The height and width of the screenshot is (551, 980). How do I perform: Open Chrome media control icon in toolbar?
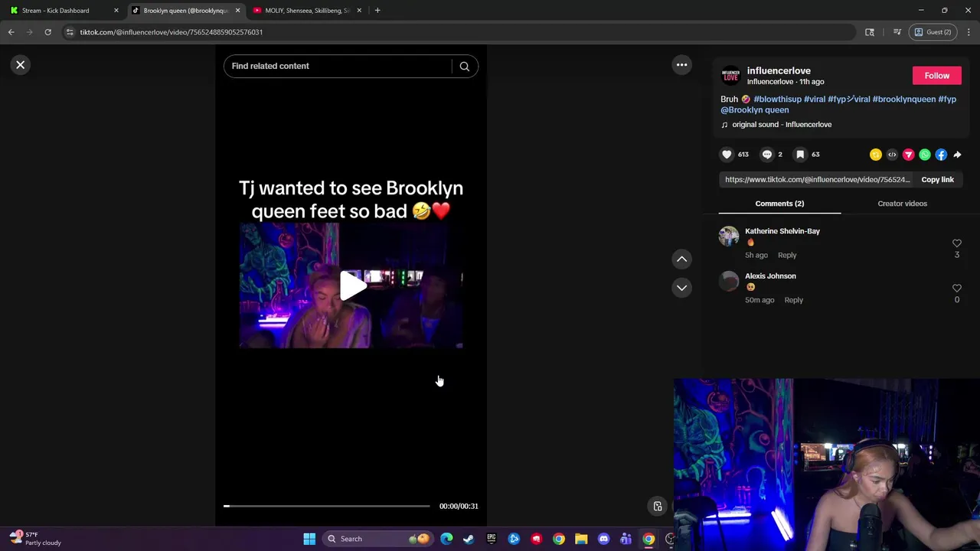897,32
